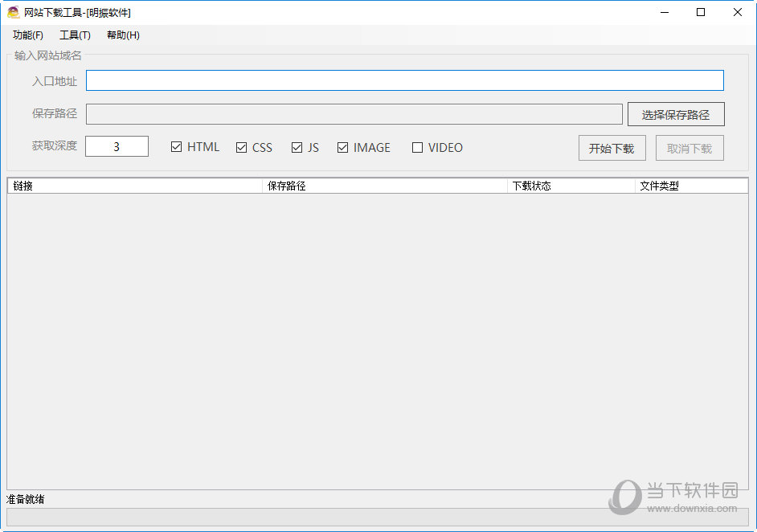Click the 下载状态 column header
This screenshot has height=532, width=757.
click(571, 186)
